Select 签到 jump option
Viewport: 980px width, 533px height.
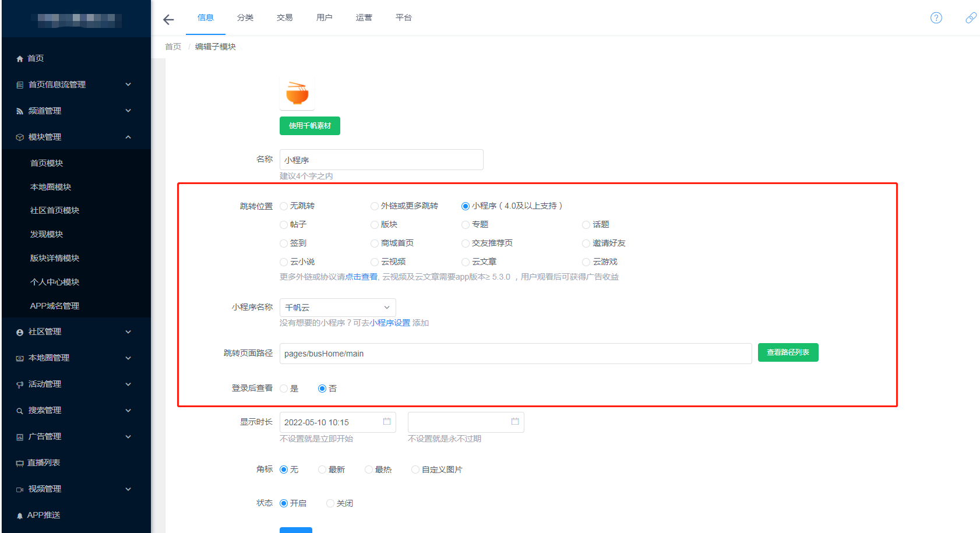(x=284, y=243)
